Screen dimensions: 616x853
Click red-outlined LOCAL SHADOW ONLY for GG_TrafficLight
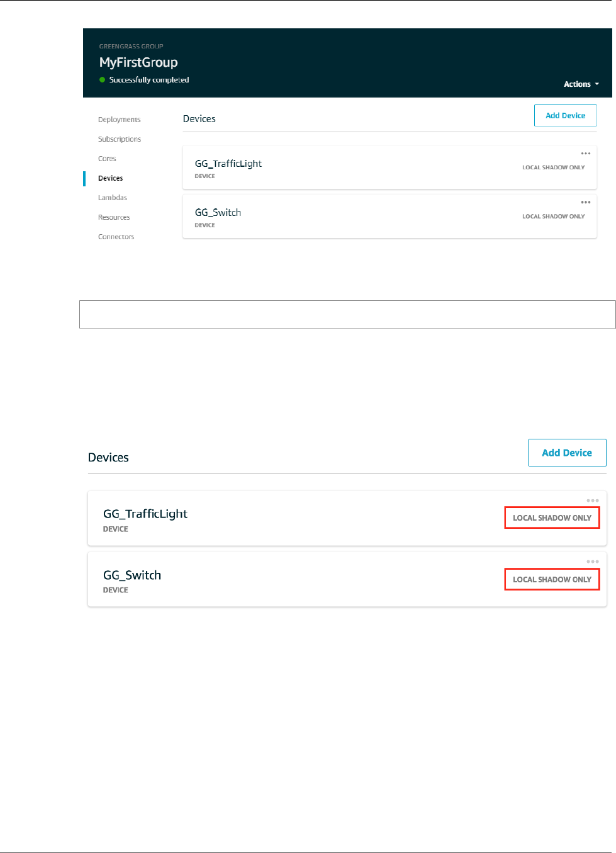tap(552, 518)
